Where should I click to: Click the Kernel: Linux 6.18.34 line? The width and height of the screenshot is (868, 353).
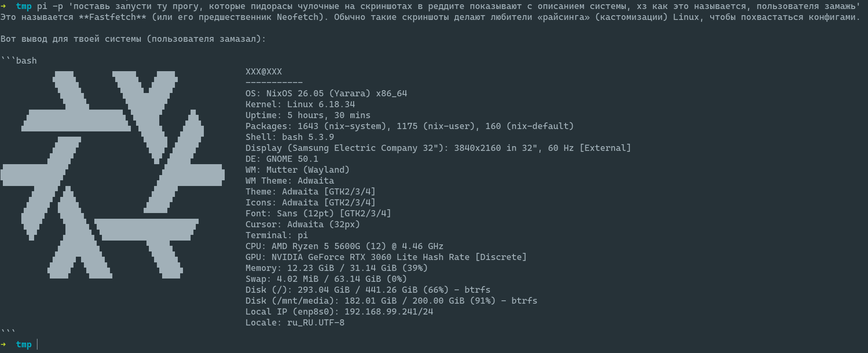[x=300, y=104]
